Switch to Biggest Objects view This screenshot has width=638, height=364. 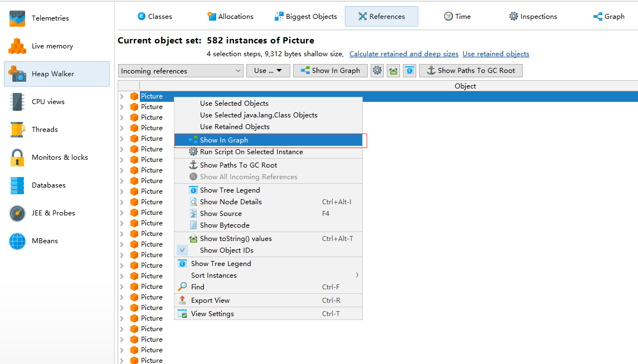(x=306, y=17)
